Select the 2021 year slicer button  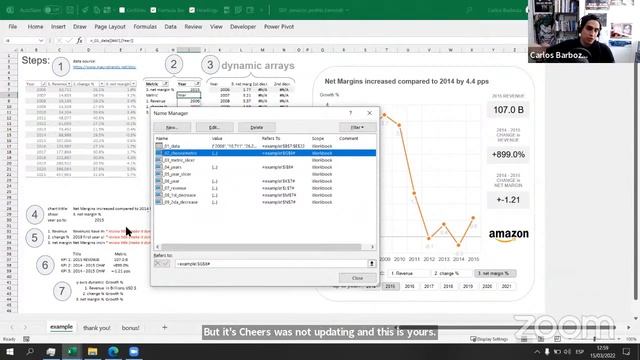507,286
